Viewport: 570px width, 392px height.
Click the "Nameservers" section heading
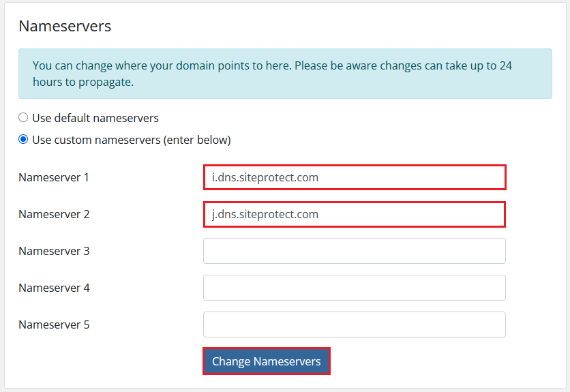tap(65, 26)
